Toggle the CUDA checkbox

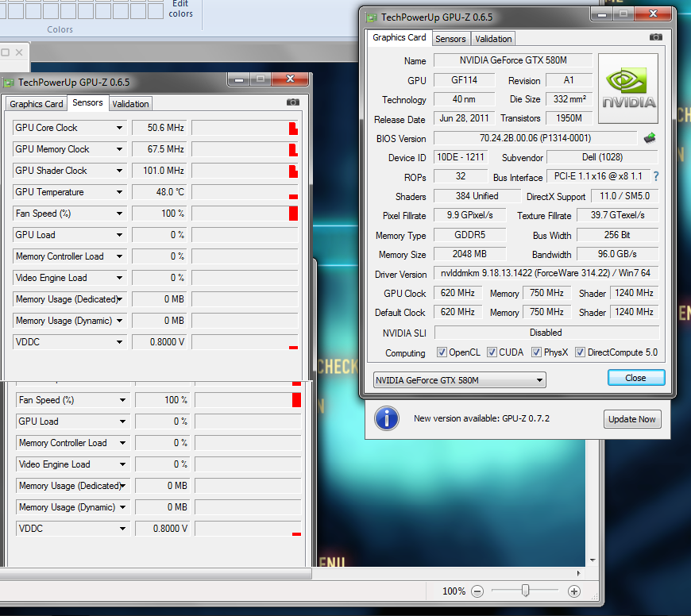492,352
